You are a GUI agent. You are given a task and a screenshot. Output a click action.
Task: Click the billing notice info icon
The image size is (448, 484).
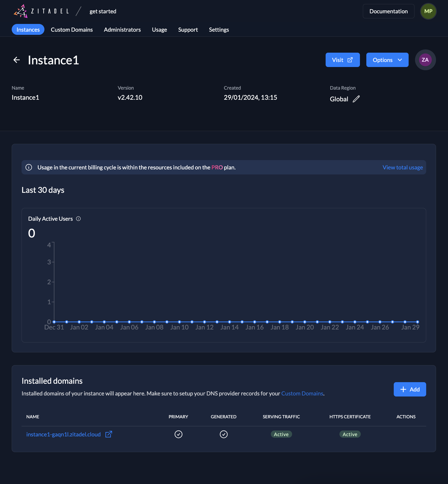pyautogui.click(x=29, y=167)
